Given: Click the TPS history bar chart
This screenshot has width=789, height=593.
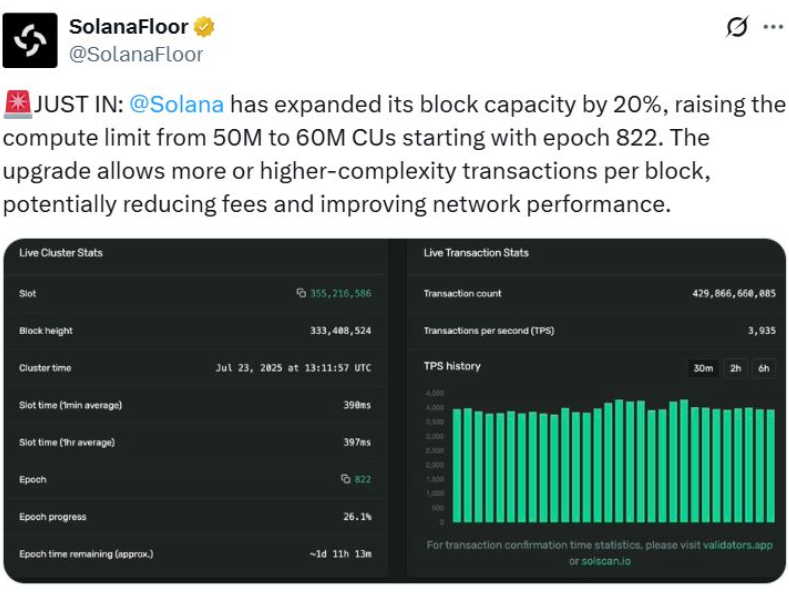Looking at the screenshot, I should point(613,463).
